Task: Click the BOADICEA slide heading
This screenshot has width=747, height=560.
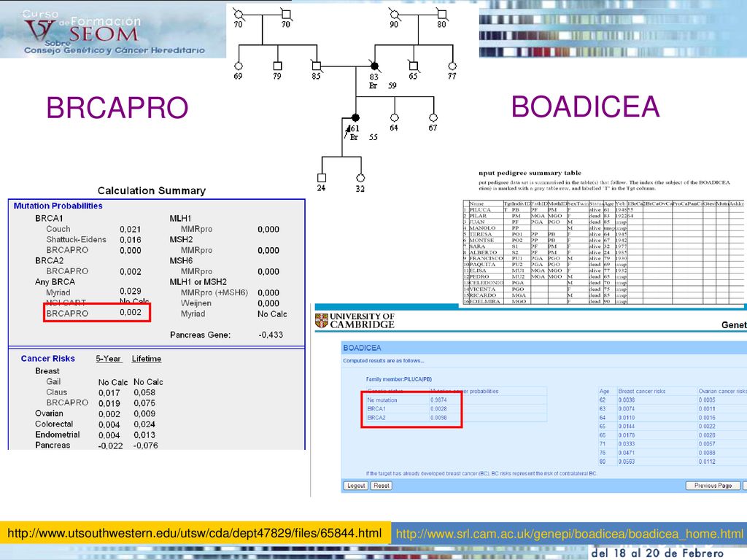Action: pos(586,106)
